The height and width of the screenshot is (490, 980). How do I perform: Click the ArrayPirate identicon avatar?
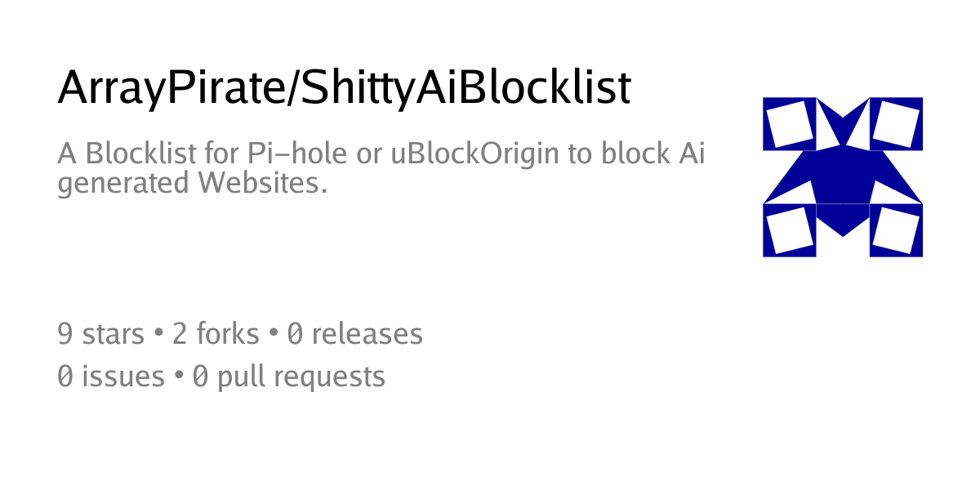(x=842, y=176)
